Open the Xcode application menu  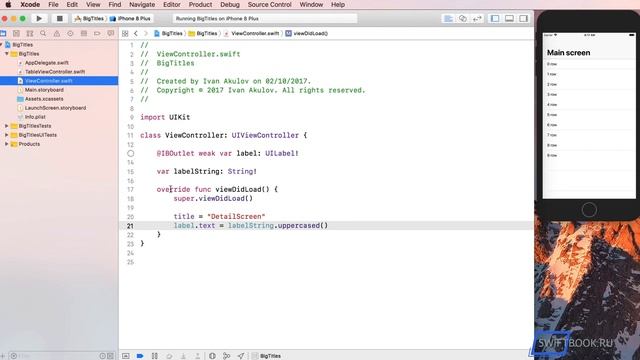[x=30, y=4]
